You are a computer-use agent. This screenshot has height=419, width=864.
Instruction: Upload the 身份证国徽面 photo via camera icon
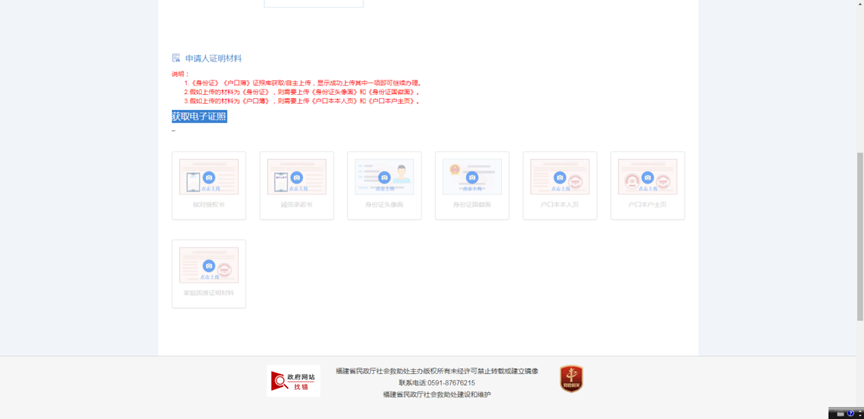click(x=472, y=178)
